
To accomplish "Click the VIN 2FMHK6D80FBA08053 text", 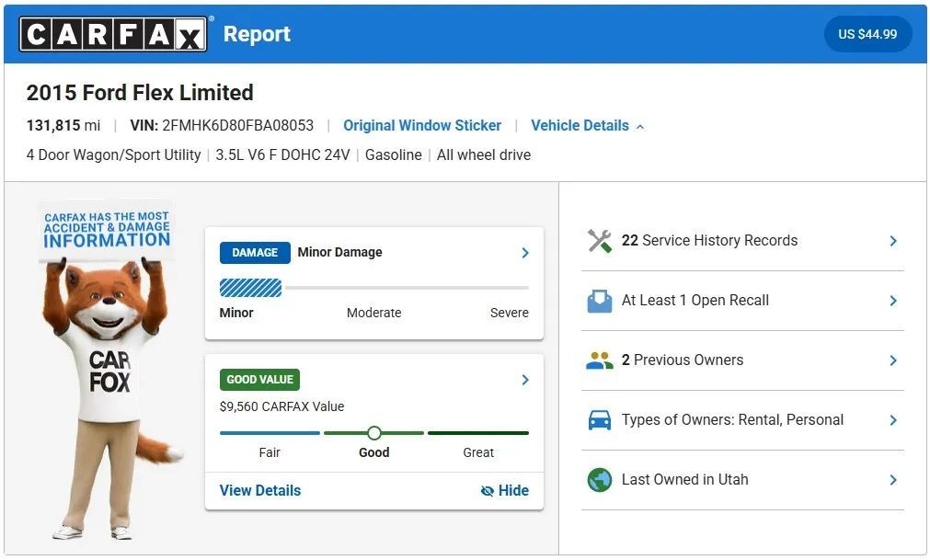I will click(222, 126).
